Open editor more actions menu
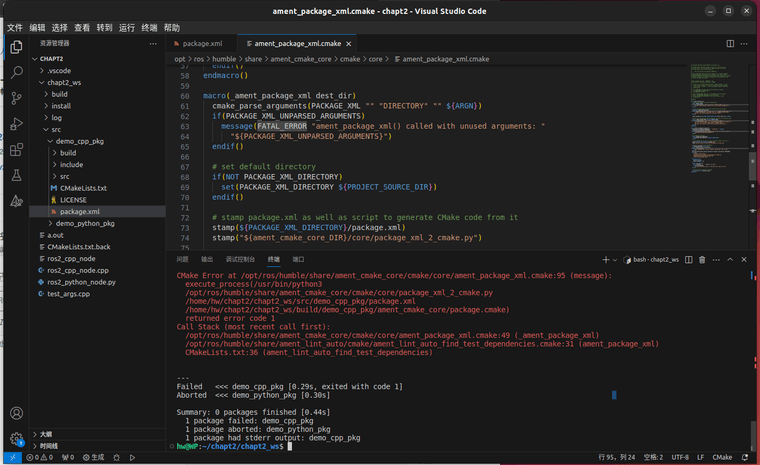 pos(744,44)
